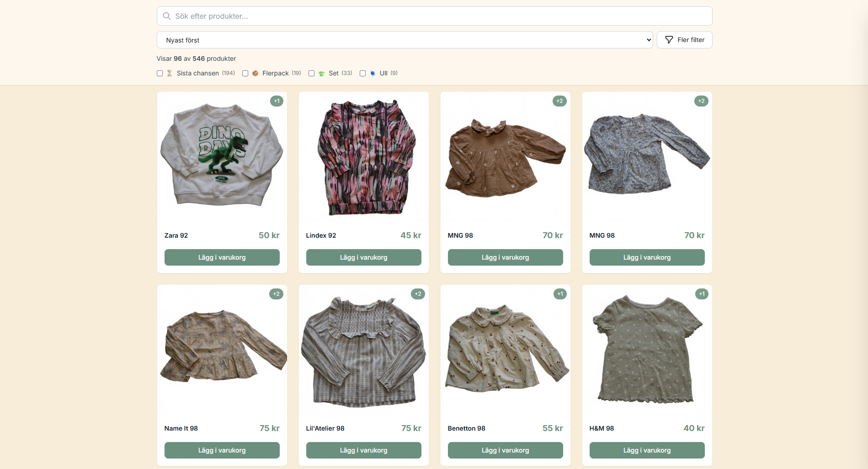Screen dimensions: 868x469
Task: Focus the Sök efter produkter search field
Action: pos(434,16)
